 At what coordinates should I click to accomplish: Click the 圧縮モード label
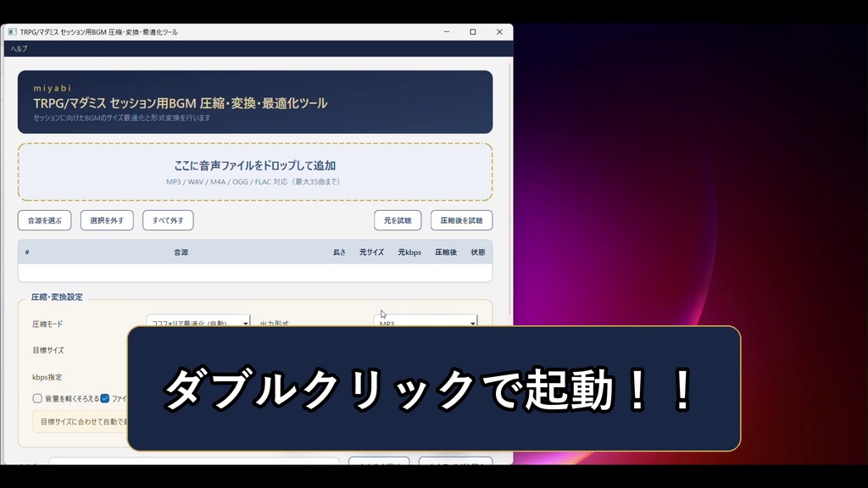pyautogui.click(x=47, y=324)
